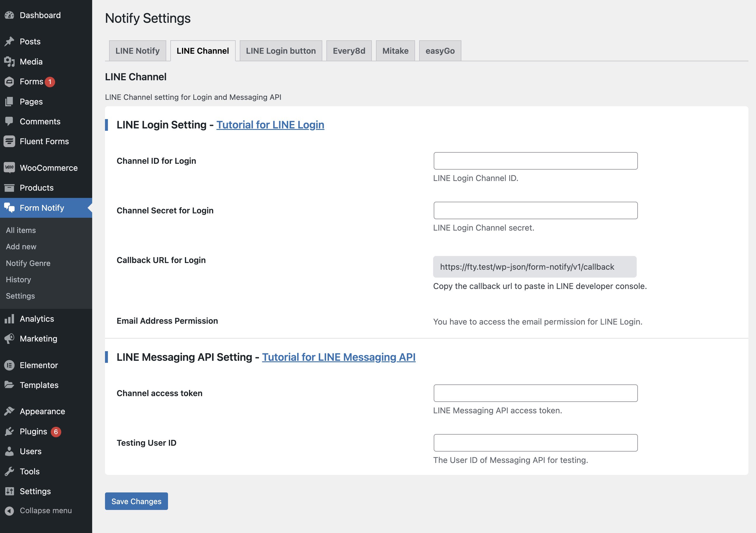Click the Posts pushpin icon

pos(9,41)
